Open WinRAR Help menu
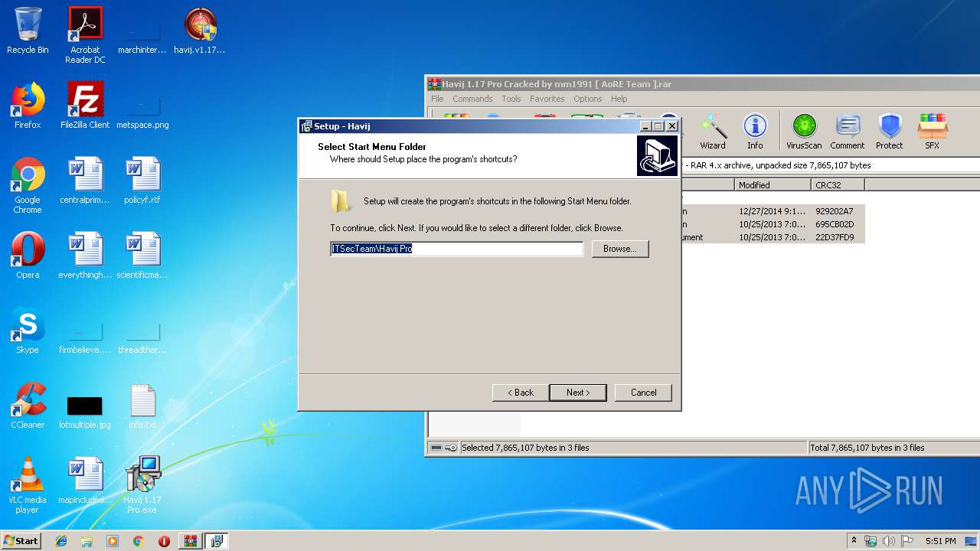 coord(619,99)
